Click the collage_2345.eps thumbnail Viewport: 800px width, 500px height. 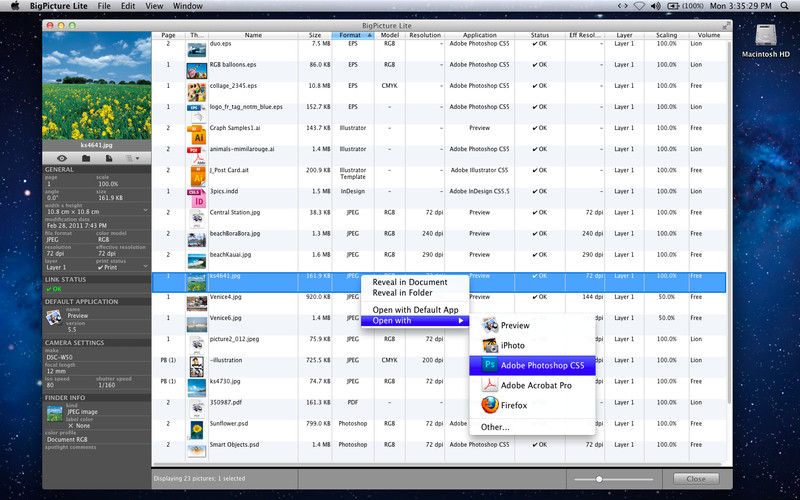tap(196, 92)
